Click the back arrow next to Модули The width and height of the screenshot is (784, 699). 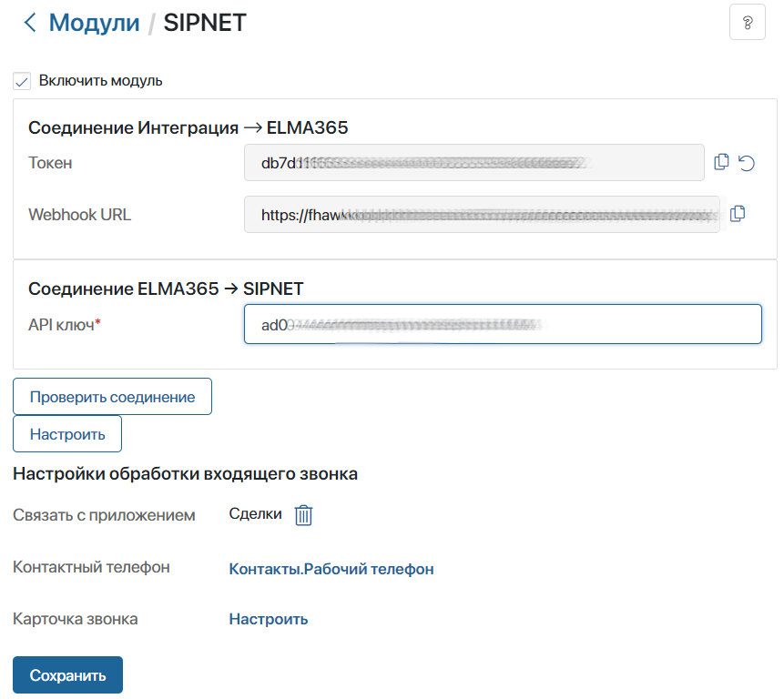pos(30,23)
